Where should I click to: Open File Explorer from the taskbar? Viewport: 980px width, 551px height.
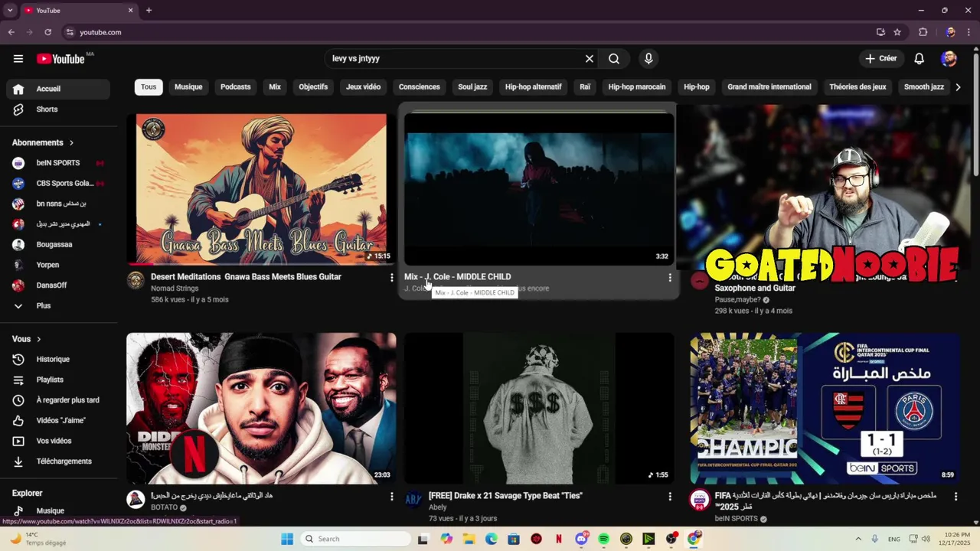(469, 539)
